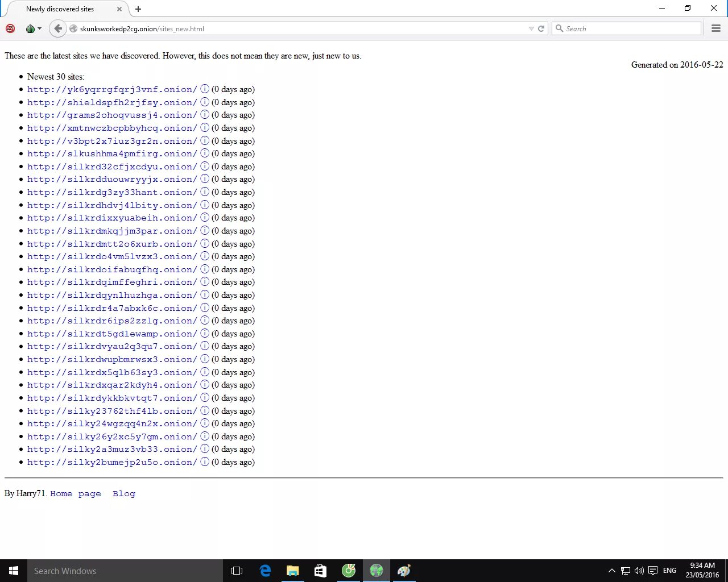Open link silkrdwupbmrwsx3.onion

112,359
